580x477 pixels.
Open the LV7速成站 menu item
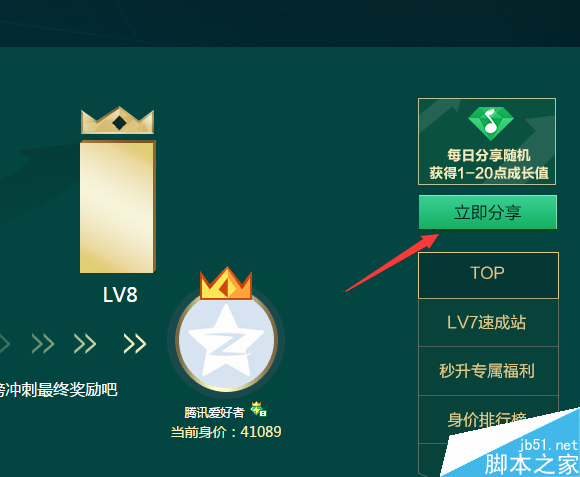488,322
